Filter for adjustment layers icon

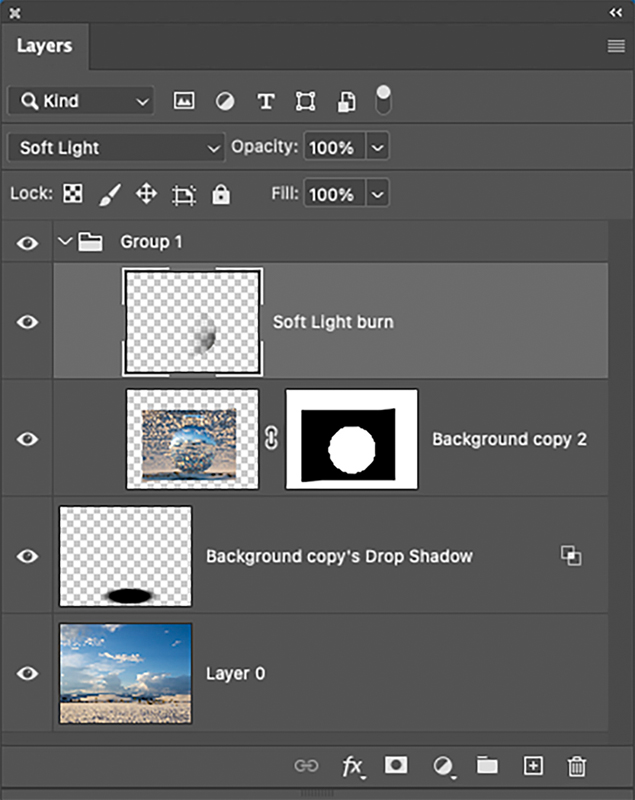tap(225, 101)
